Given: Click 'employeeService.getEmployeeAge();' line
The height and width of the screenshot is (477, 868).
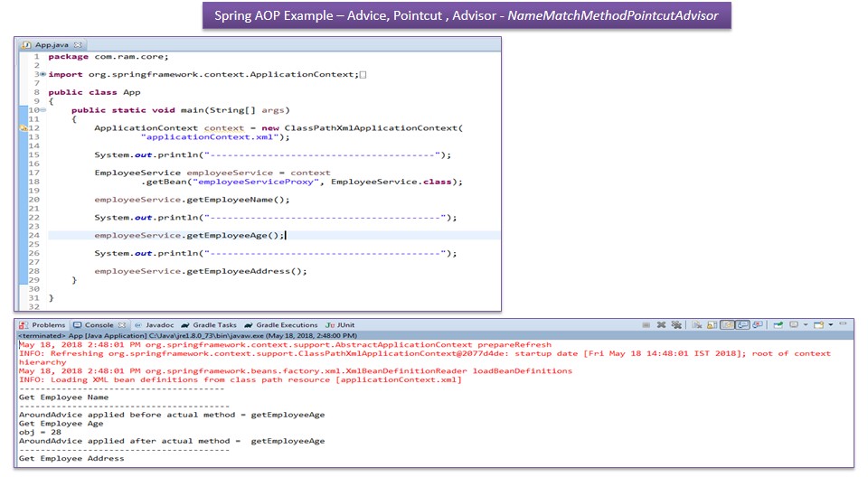Looking at the screenshot, I should coord(189,235).
